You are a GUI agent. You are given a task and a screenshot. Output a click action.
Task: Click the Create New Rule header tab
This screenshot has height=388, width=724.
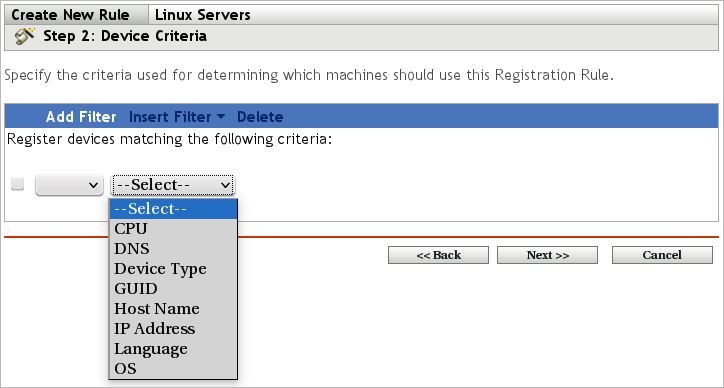(x=71, y=15)
